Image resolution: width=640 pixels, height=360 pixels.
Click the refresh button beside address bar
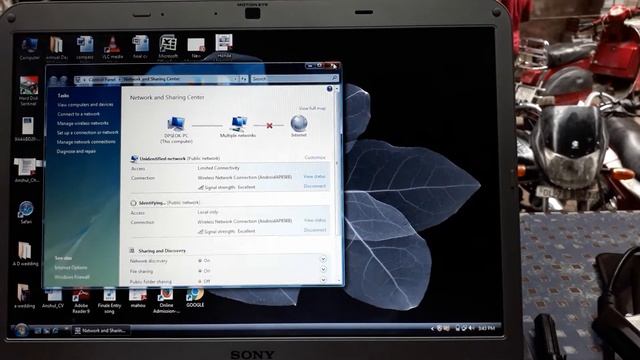click(x=244, y=79)
